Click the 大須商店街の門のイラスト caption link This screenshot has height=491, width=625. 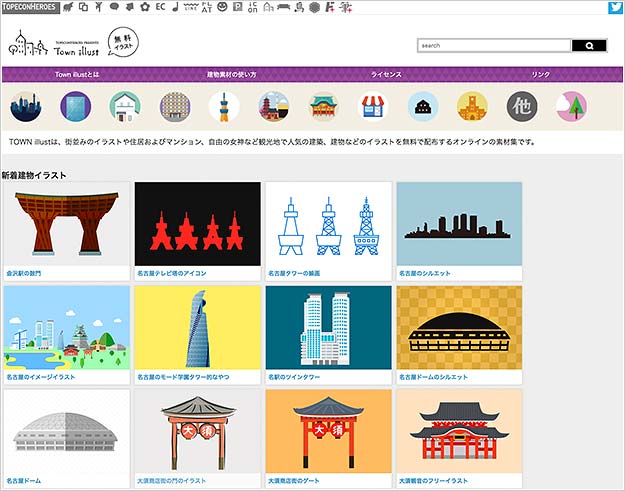[x=172, y=481]
